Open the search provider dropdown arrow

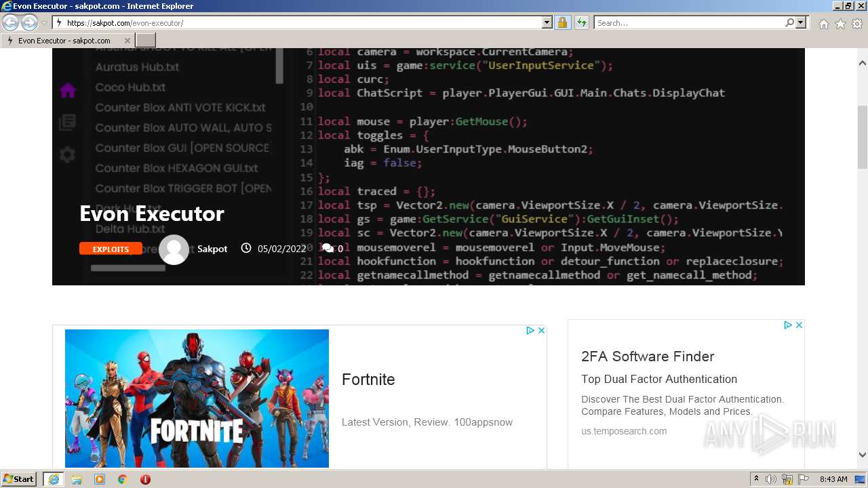(x=801, y=23)
